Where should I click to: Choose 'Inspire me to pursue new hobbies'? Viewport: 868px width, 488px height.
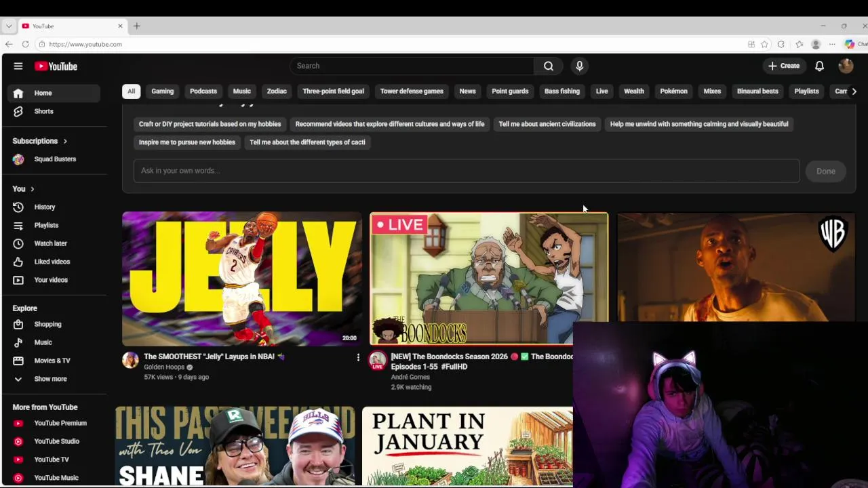pos(187,142)
